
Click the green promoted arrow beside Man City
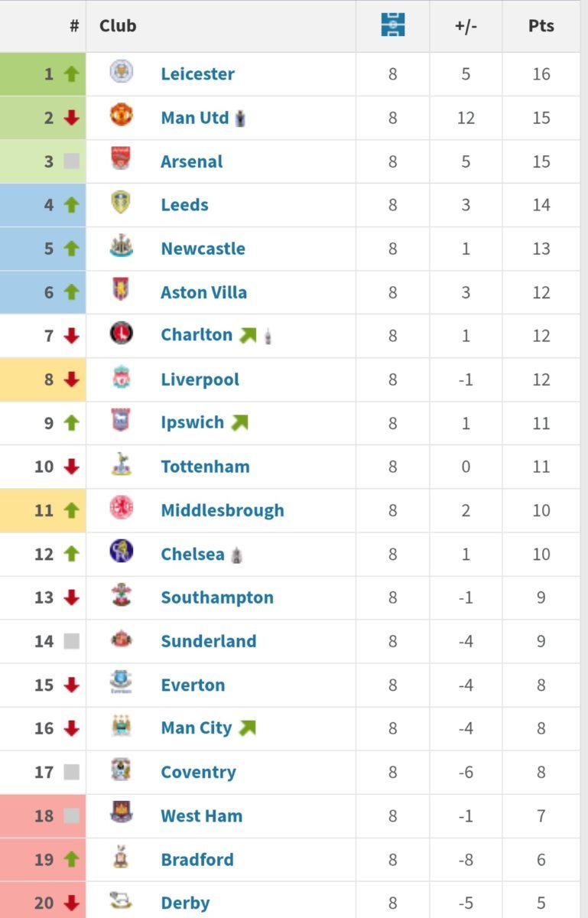pyautogui.click(x=247, y=728)
